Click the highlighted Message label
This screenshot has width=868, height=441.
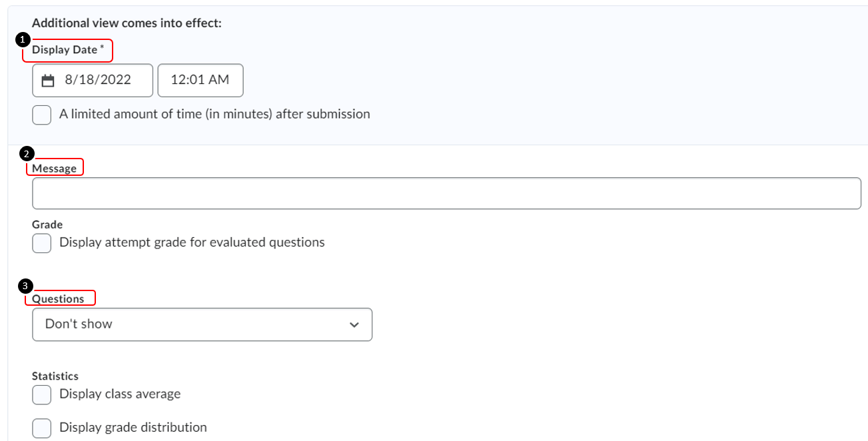55,169
